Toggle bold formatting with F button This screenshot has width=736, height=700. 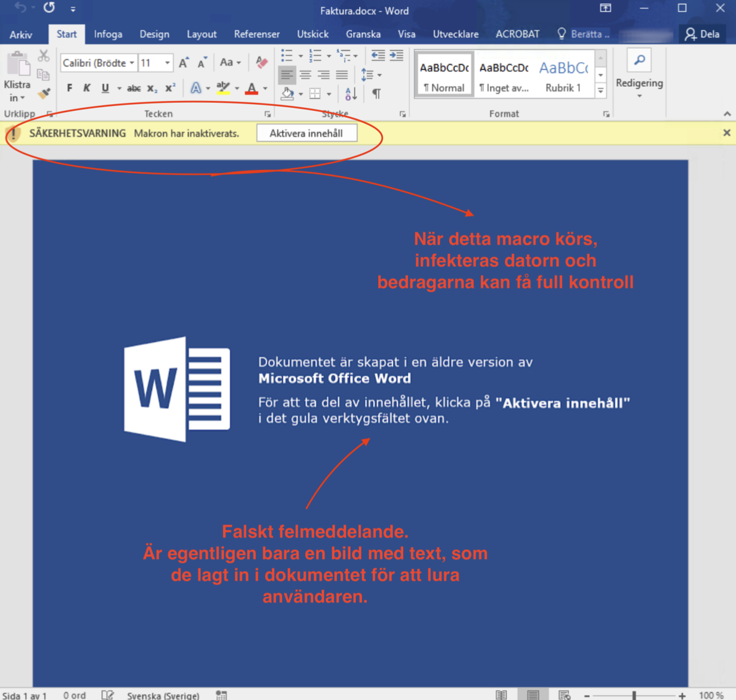pyautogui.click(x=70, y=88)
